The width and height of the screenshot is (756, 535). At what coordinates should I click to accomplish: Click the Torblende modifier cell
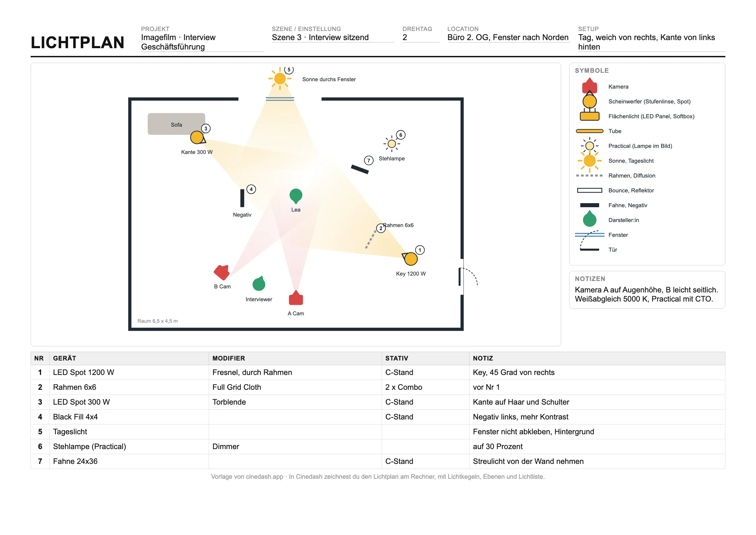coord(295,402)
